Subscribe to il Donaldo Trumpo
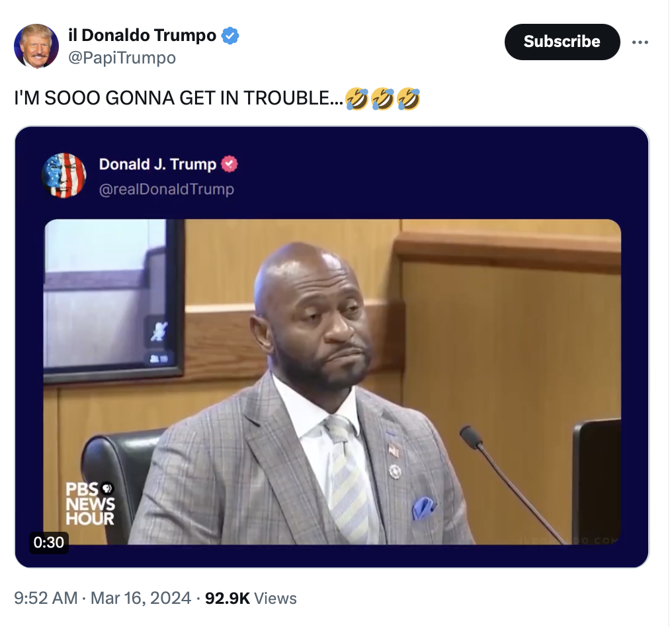 tap(562, 42)
